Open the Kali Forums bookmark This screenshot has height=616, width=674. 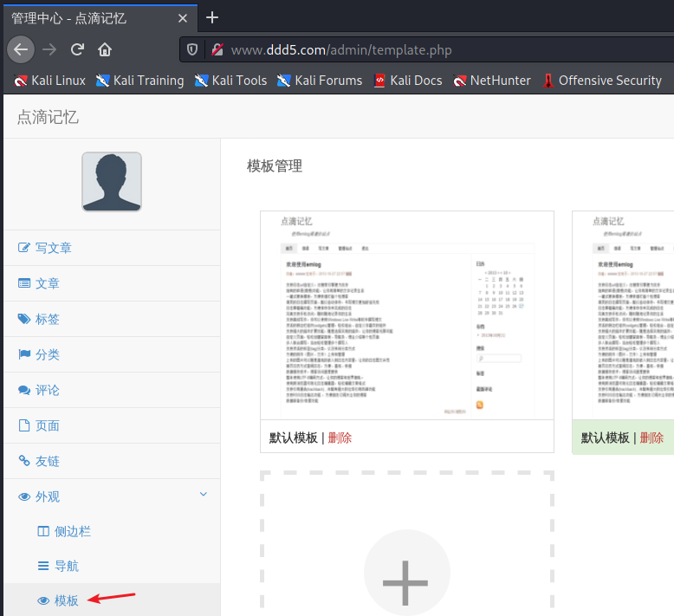click(320, 81)
